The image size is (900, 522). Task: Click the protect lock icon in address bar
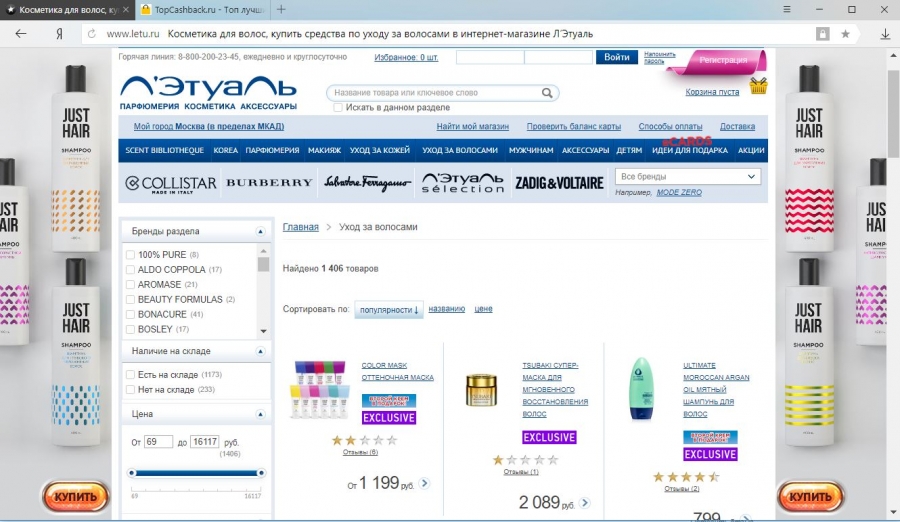click(x=823, y=34)
